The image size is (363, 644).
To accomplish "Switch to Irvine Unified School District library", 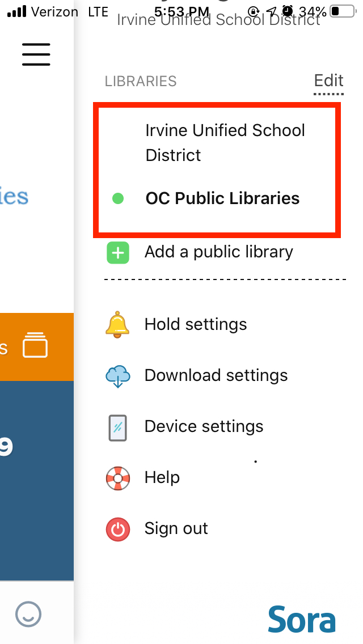I will point(225,142).
